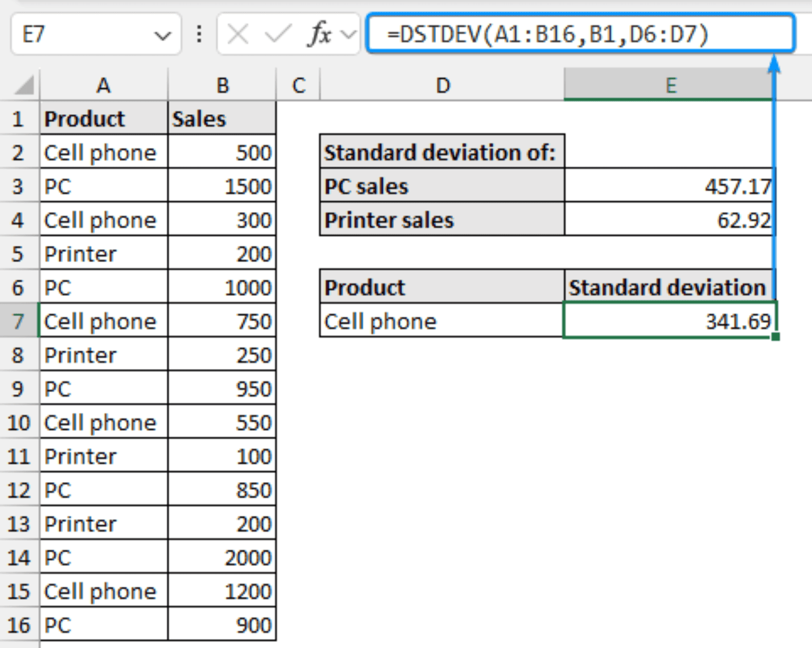Click the Standard deviation of: header cell

tap(442, 152)
